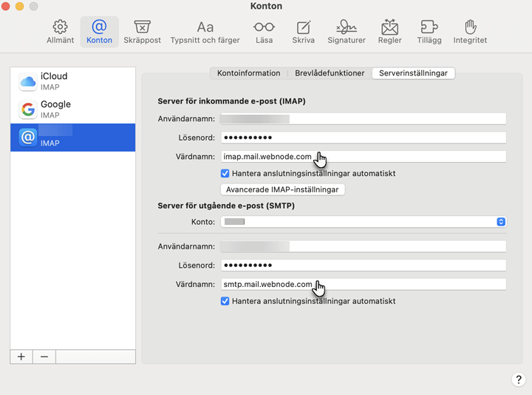Minimize the Konton window with the yellow button
The image size is (532, 395).
pyautogui.click(x=20, y=6)
